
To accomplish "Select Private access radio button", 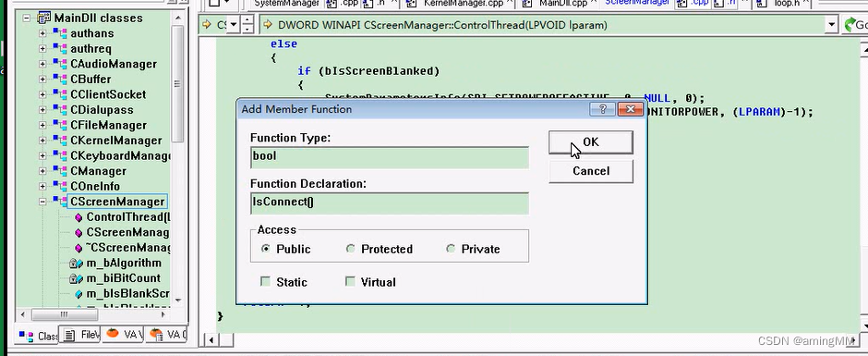I will pyautogui.click(x=451, y=249).
